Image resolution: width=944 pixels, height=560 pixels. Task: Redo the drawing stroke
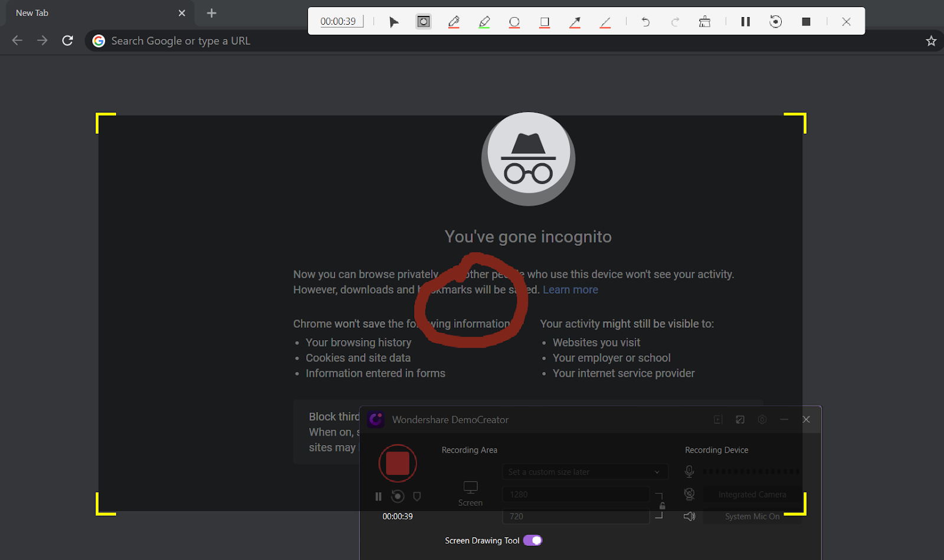pos(675,22)
